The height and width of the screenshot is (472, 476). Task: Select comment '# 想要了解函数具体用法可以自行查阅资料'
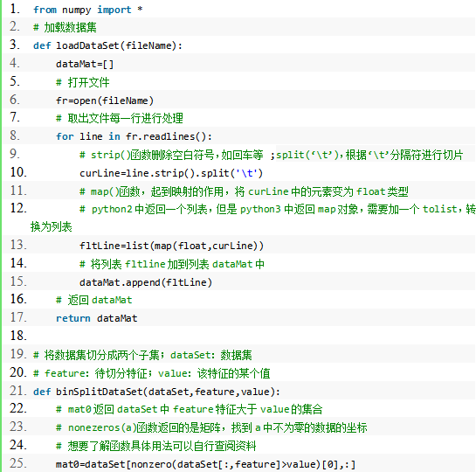156,446
